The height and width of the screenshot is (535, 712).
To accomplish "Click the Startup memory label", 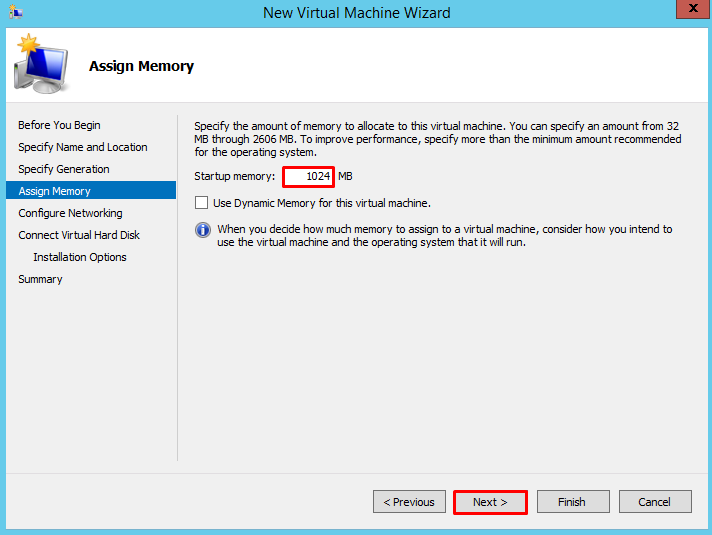I will point(235,176).
